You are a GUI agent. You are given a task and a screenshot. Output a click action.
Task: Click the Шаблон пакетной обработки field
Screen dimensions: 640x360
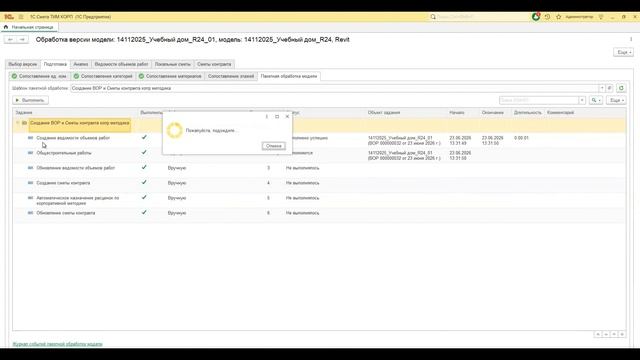(x=335, y=88)
